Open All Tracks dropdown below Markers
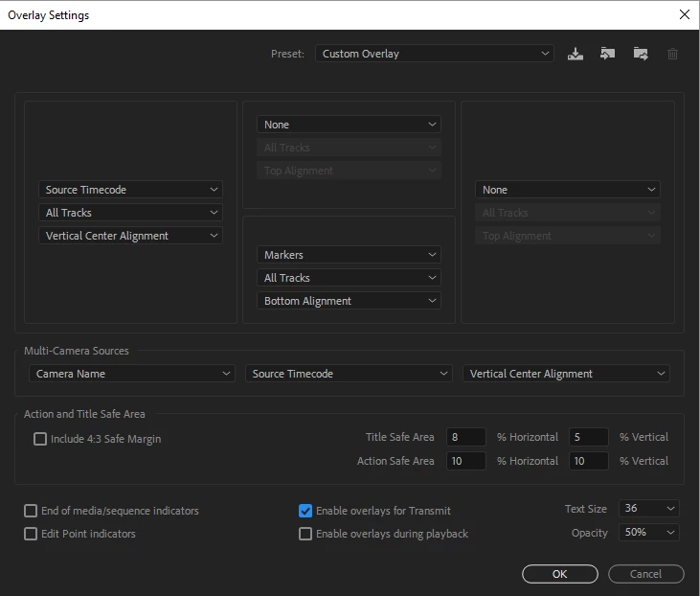Image resolution: width=700 pixels, height=596 pixels. pos(349,278)
